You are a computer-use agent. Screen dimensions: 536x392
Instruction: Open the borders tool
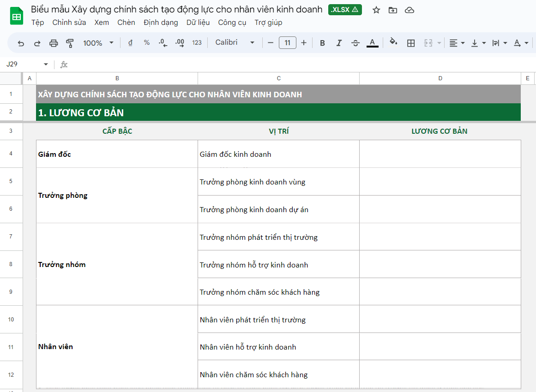[411, 43]
